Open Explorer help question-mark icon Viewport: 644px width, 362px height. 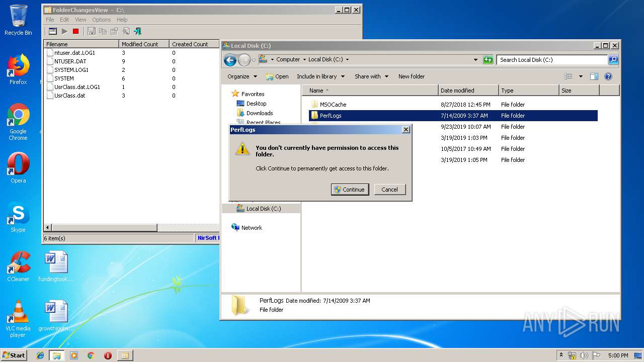coord(608,76)
